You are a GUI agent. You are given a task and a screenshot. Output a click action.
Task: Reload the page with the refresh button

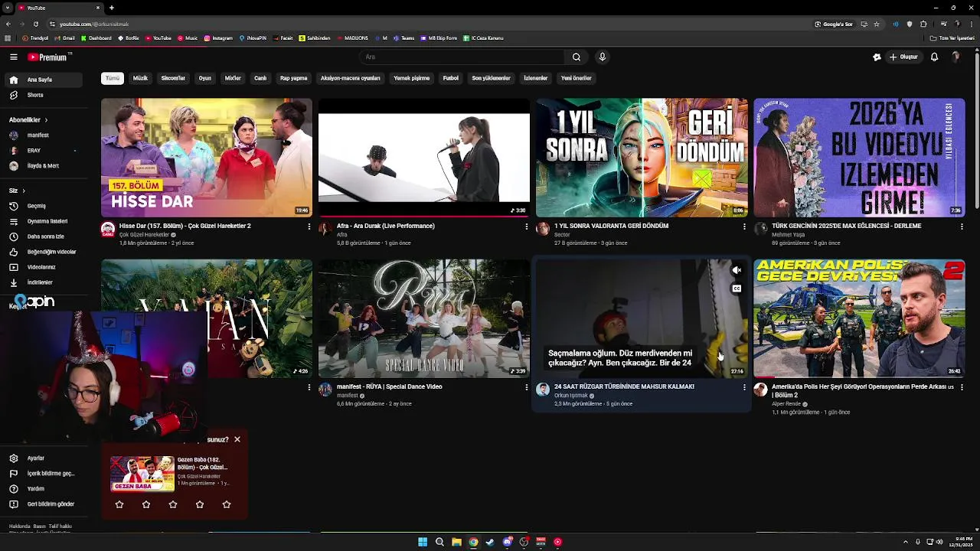coord(34,24)
